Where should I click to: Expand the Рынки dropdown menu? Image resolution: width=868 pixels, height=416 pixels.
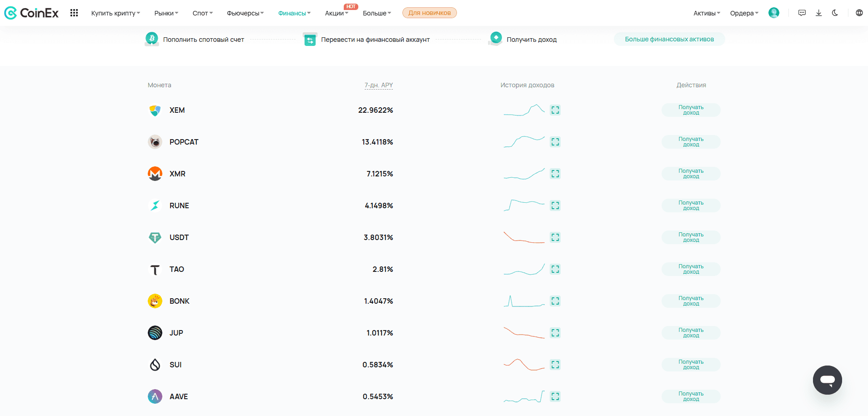166,13
